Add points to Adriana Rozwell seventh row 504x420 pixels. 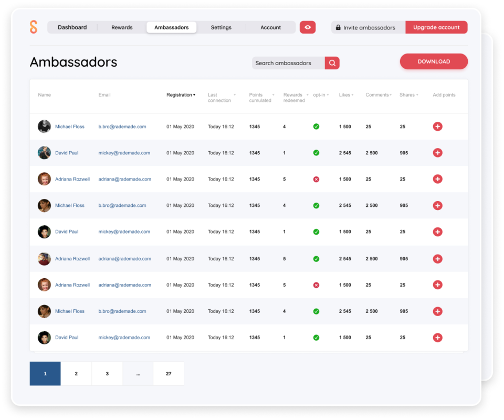pos(437,285)
